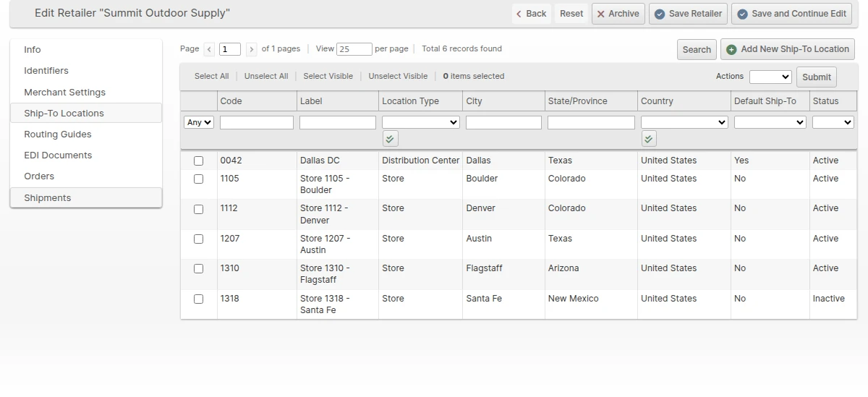The image size is (868, 397).
Task: Focus the per page view field
Action: [x=354, y=49]
